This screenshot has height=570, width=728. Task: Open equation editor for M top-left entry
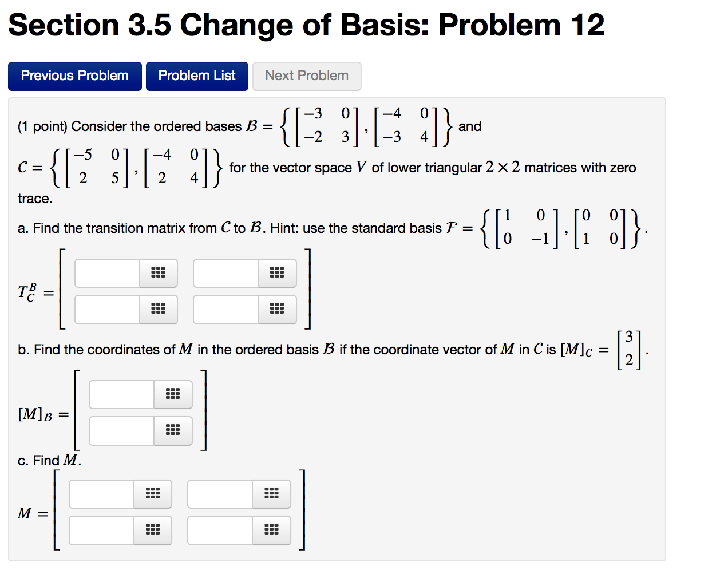pyautogui.click(x=153, y=494)
